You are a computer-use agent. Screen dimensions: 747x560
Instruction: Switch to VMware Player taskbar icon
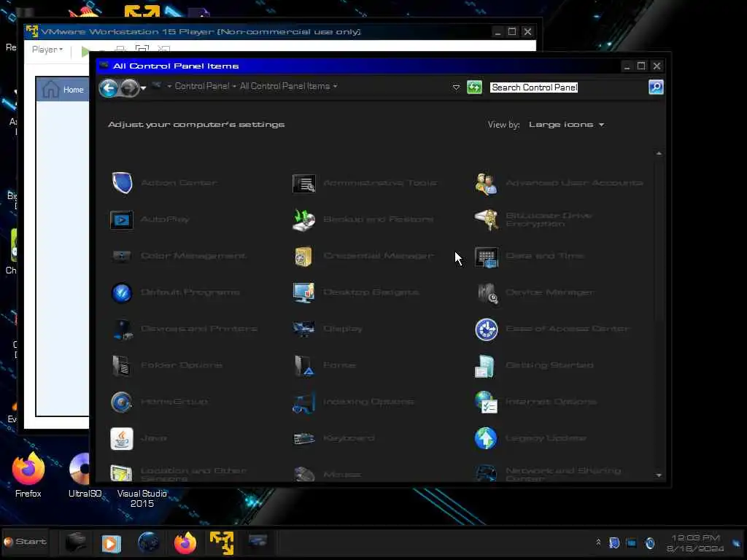(222, 543)
